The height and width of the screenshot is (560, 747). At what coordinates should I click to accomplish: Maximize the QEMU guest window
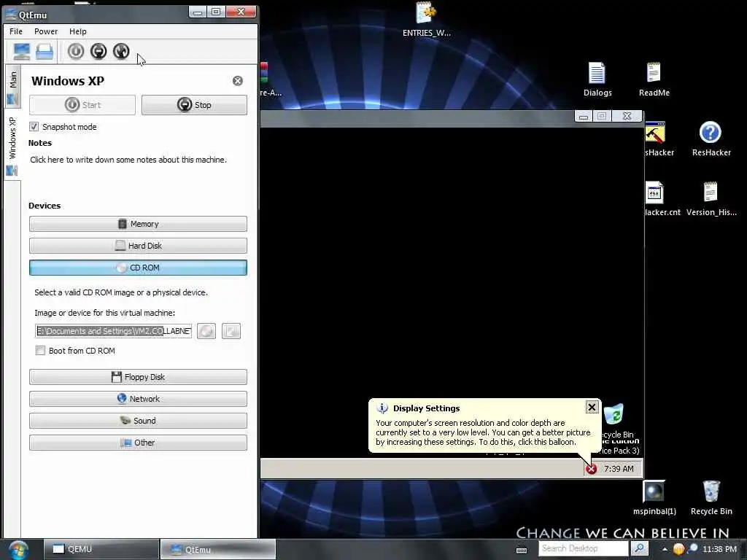coord(602,116)
